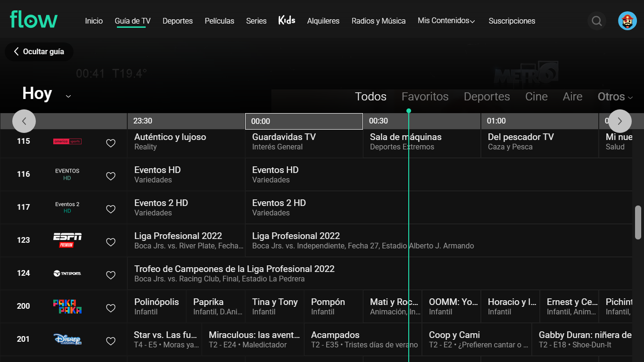
Task: Filter guide by Aire
Action: (x=573, y=97)
